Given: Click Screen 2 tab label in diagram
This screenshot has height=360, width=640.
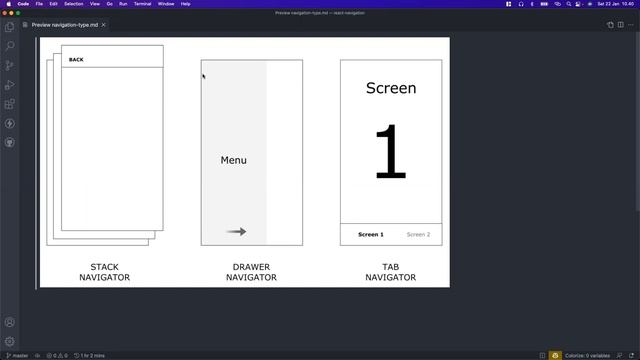Looking at the screenshot, I should click(418, 234).
